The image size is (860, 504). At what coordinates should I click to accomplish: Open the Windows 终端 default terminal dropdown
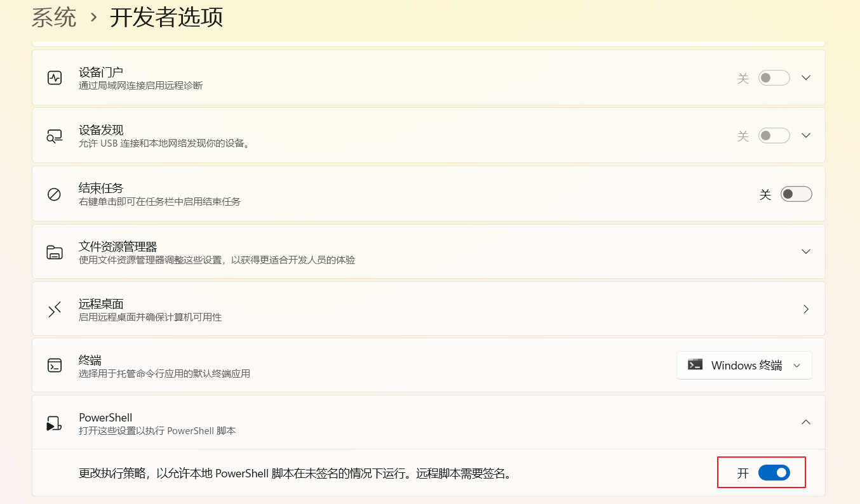tap(744, 365)
